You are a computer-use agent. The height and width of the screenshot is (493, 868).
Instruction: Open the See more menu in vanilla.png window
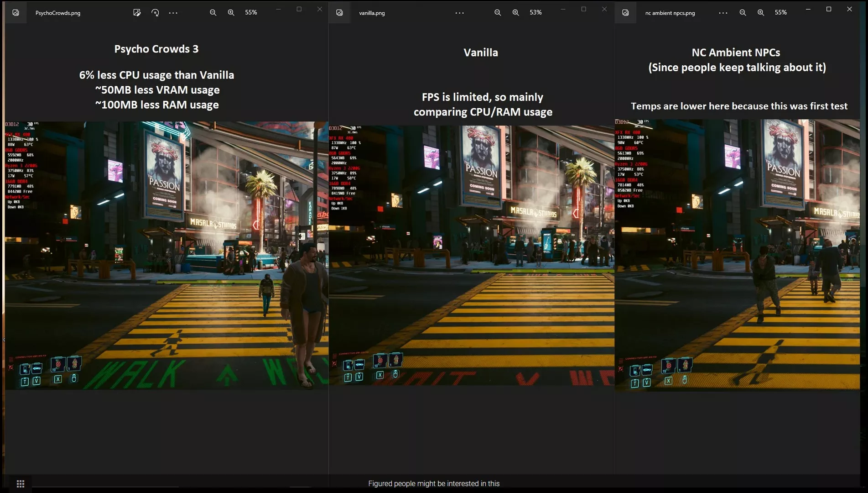[460, 13]
